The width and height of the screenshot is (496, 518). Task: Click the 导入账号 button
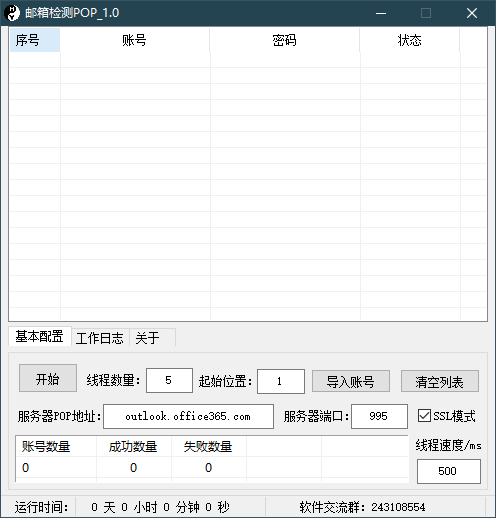coord(351,381)
